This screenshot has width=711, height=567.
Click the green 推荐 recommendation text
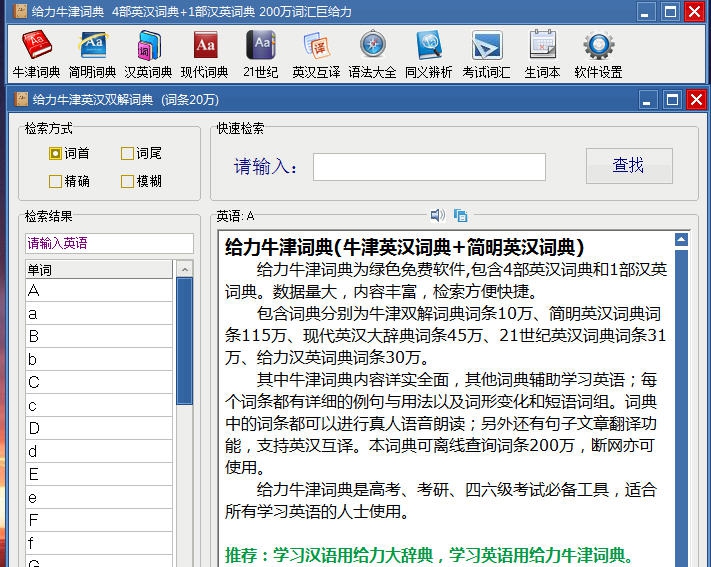pos(429,555)
